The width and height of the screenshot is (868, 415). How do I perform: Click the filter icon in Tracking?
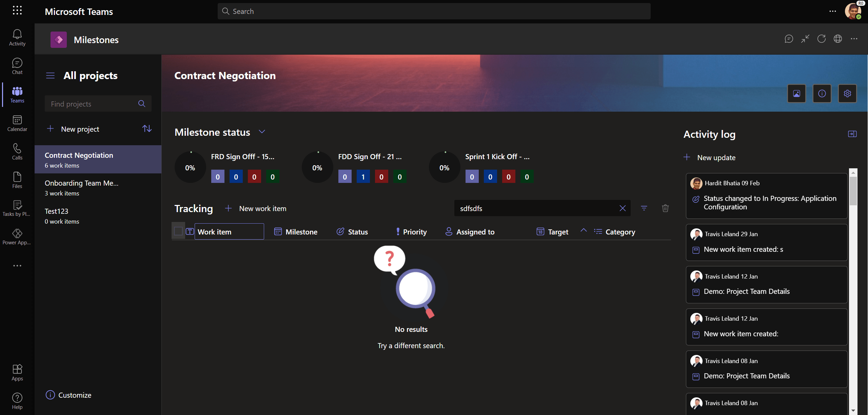644,208
